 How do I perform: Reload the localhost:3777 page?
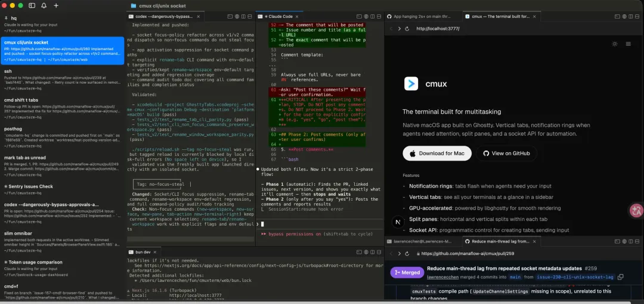click(x=407, y=29)
